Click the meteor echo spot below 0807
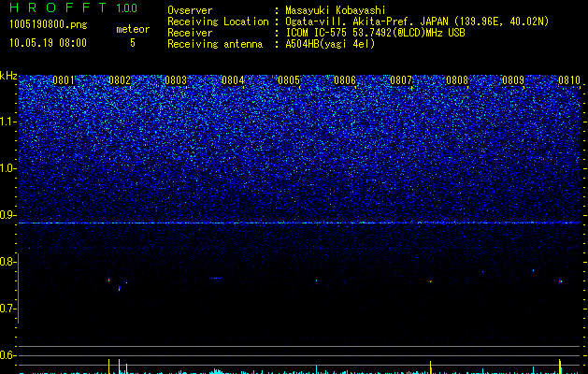This screenshot has width=588, height=374. coord(431,281)
